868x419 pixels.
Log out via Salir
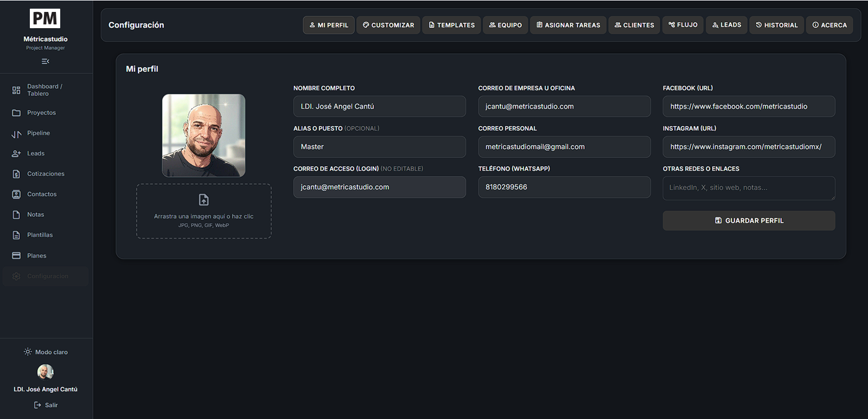[x=46, y=405]
